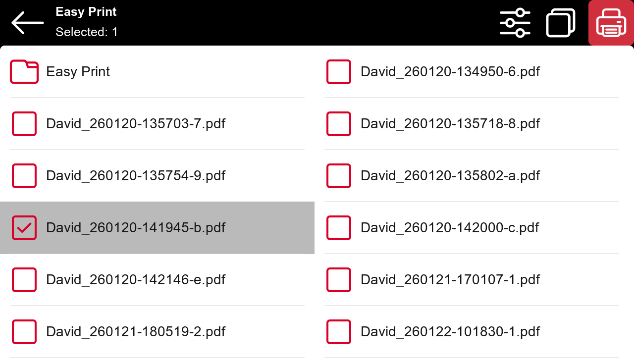Open the Easy Print folder icon
The image size is (634, 364).
(24, 72)
